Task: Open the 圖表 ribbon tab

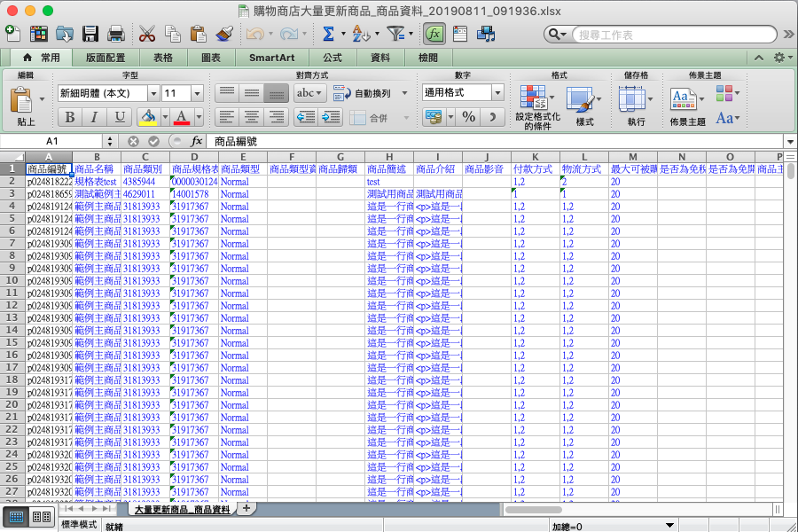Action: click(x=211, y=58)
